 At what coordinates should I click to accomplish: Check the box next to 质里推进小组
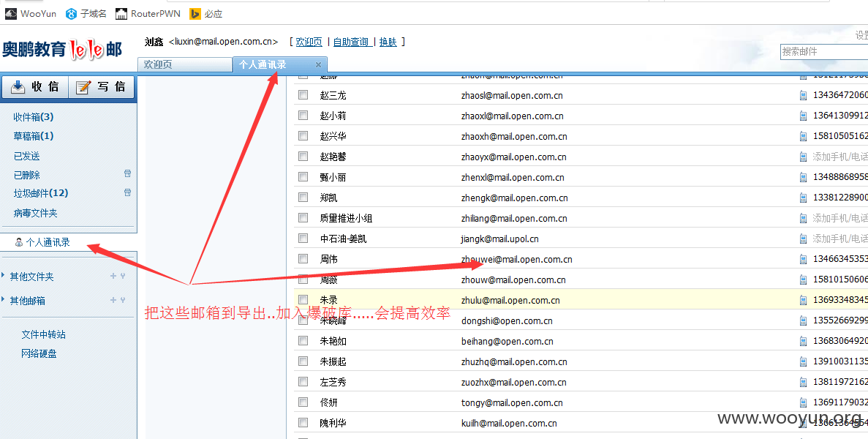303,217
